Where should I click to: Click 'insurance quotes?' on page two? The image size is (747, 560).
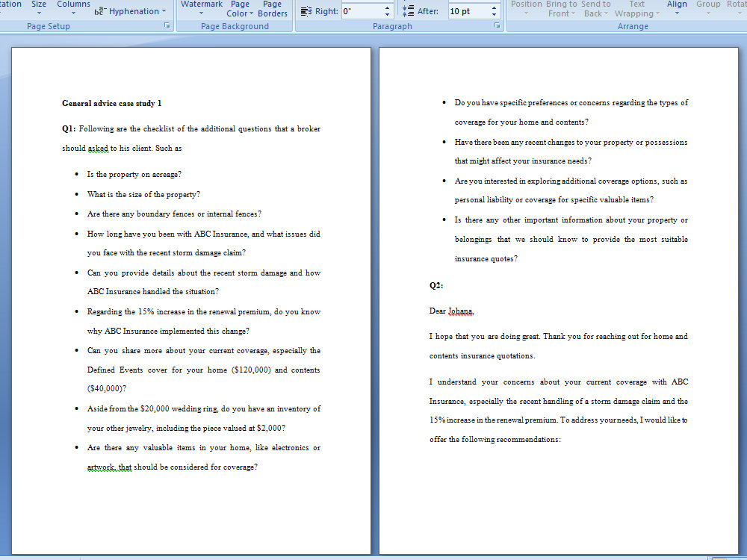(486, 259)
